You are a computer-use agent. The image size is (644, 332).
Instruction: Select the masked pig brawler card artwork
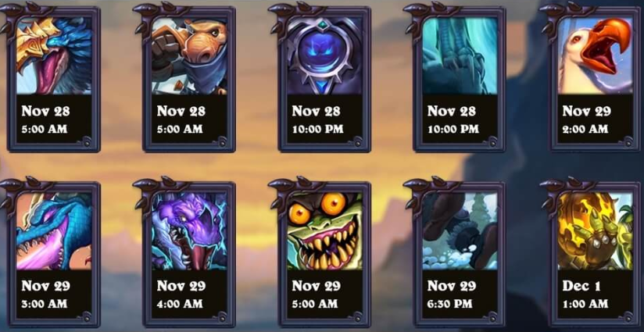pyautogui.click(x=189, y=55)
